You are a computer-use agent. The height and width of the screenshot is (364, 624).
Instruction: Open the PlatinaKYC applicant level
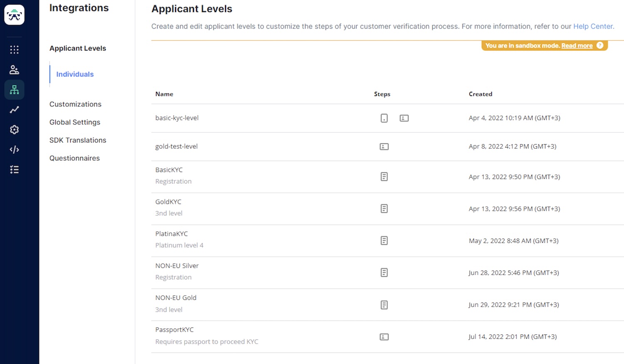(171, 234)
